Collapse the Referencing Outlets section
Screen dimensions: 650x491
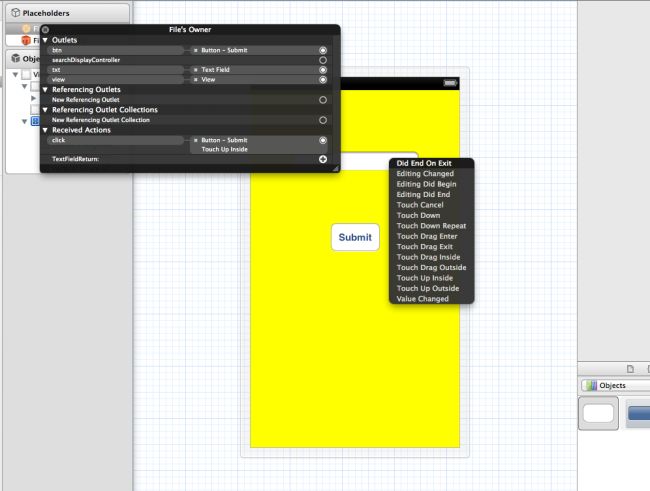click(45, 90)
